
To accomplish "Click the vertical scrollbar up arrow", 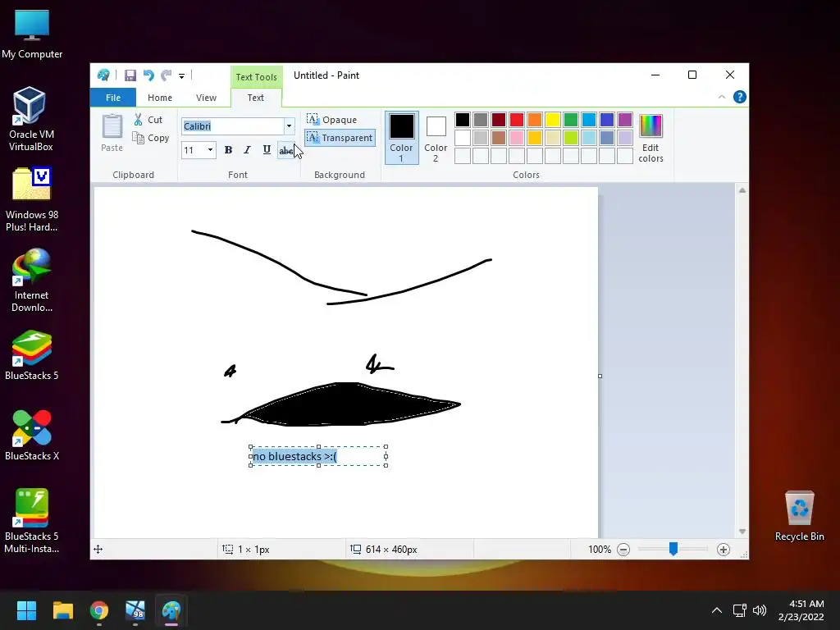I will pos(742,190).
